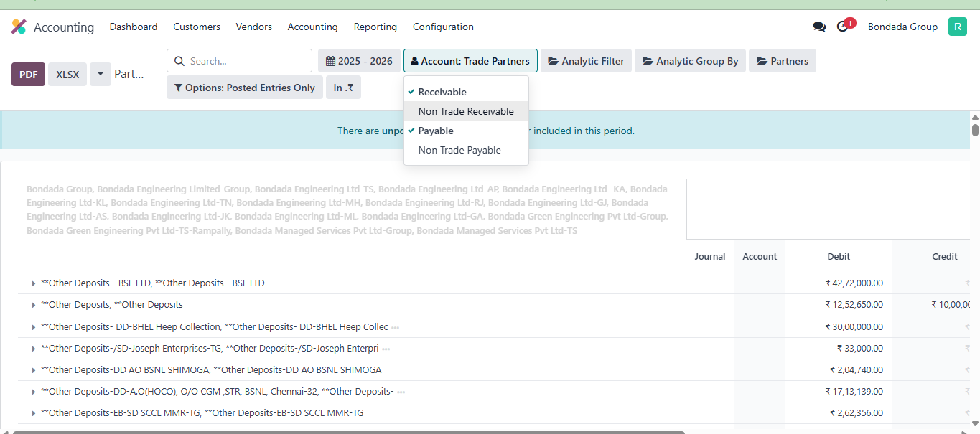Open the Customers menu
The image size is (980, 434).
(197, 27)
